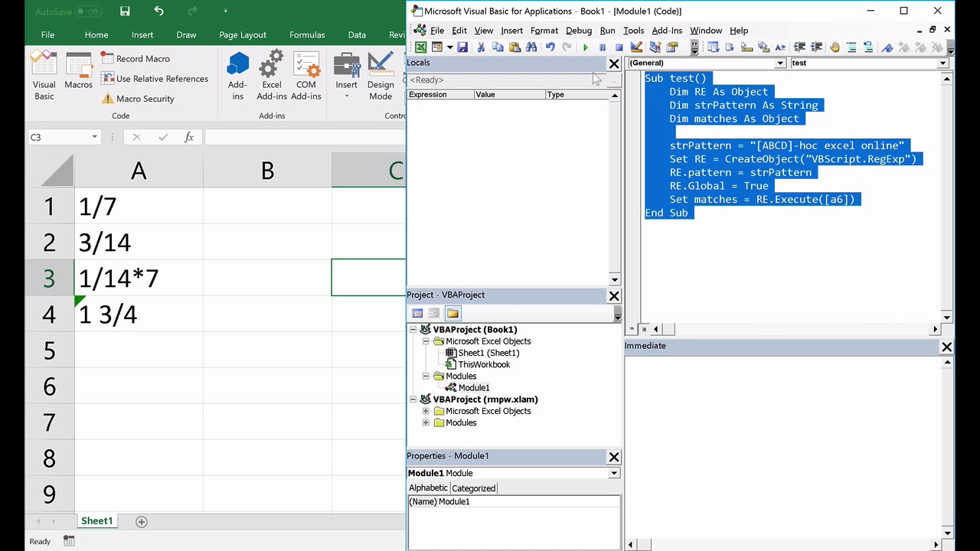Click the Cut icon in the VBA toolbar
Image resolution: width=980 pixels, height=551 pixels.
click(481, 47)
